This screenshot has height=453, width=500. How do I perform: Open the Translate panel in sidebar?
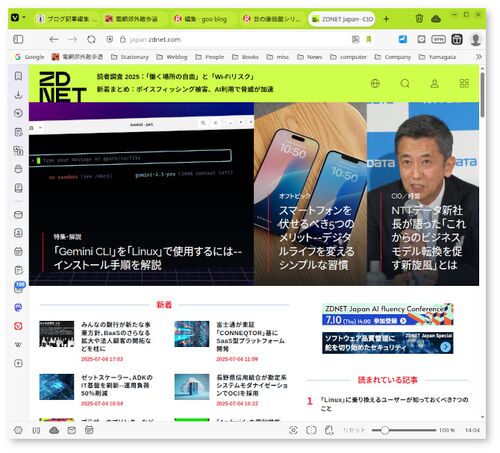18,151
